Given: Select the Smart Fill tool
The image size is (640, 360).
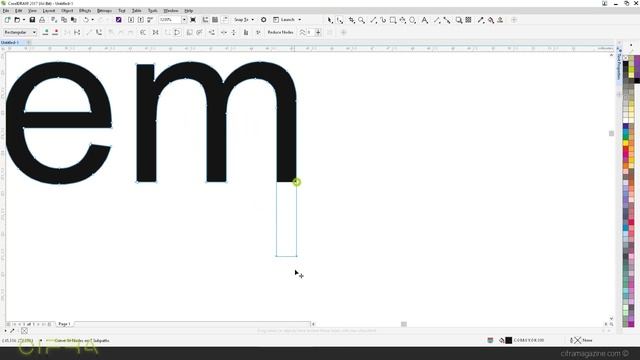Looking at the screenshot, I should point(500,20).
